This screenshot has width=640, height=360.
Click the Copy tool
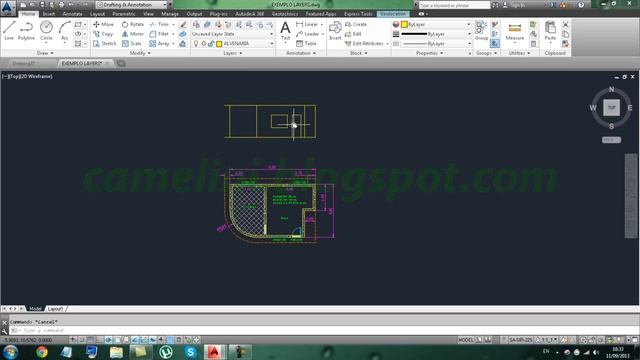pyautogui.click(x=103, y=34)
